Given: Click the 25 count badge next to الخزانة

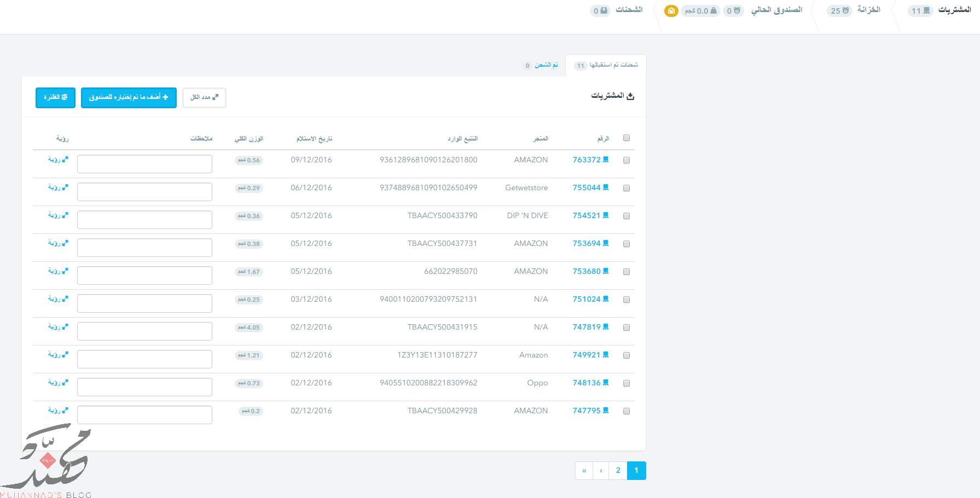Looking at the screenshot, I should (x=839, y=11).
